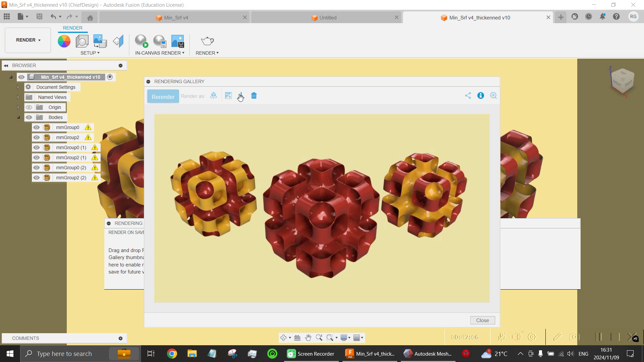Start In-Canvas Render

142,41
